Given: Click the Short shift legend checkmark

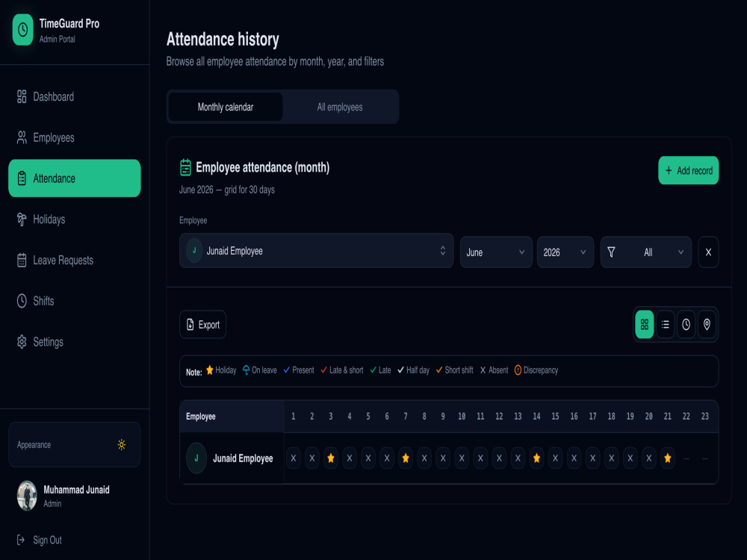Looking at the screenshot, I should 438,370.
